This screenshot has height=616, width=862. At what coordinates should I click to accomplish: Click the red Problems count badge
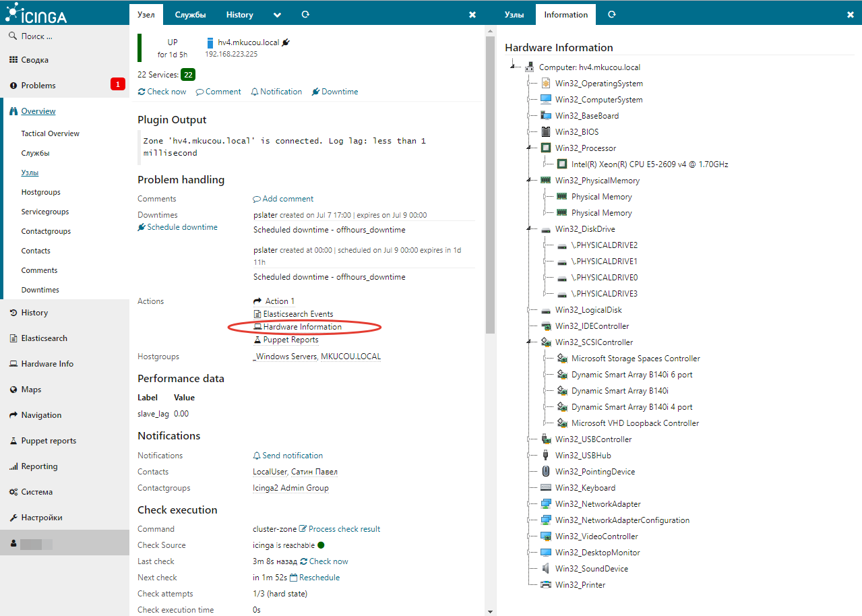[118, 85]
